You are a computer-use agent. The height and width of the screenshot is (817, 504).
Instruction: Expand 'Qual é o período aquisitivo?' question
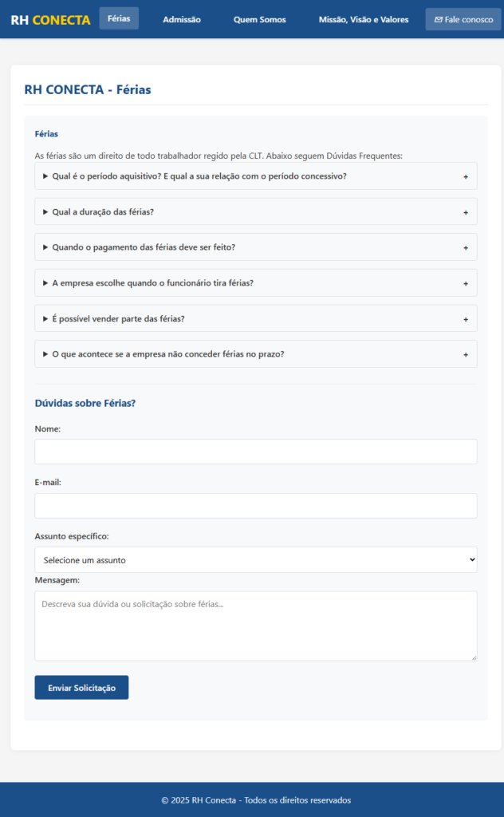tap(199, 176)
